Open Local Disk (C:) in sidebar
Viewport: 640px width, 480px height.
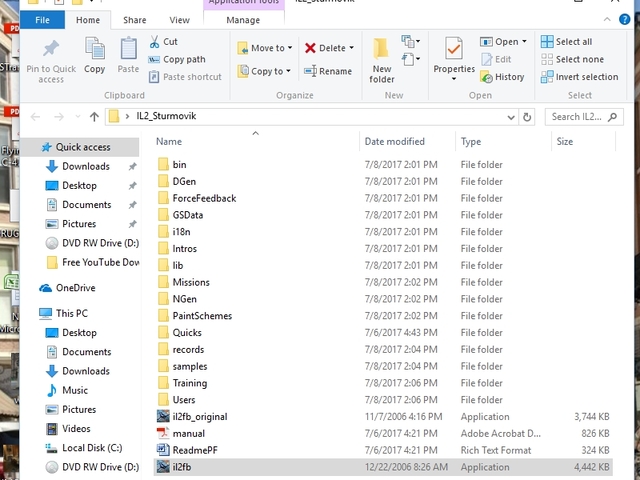pos(84,448)
